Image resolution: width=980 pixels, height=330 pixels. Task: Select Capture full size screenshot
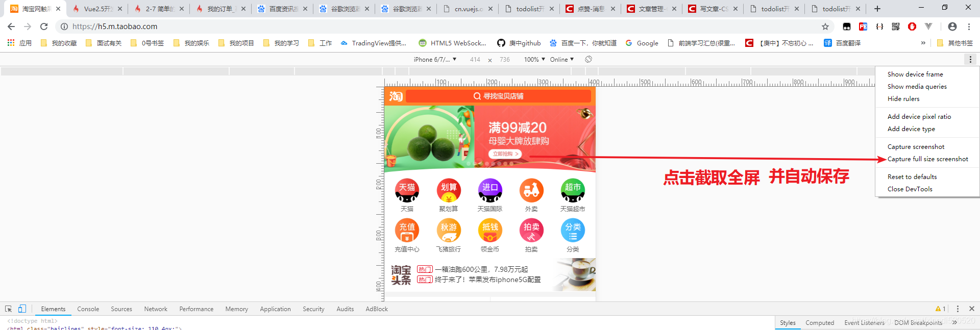pos(927,159)
